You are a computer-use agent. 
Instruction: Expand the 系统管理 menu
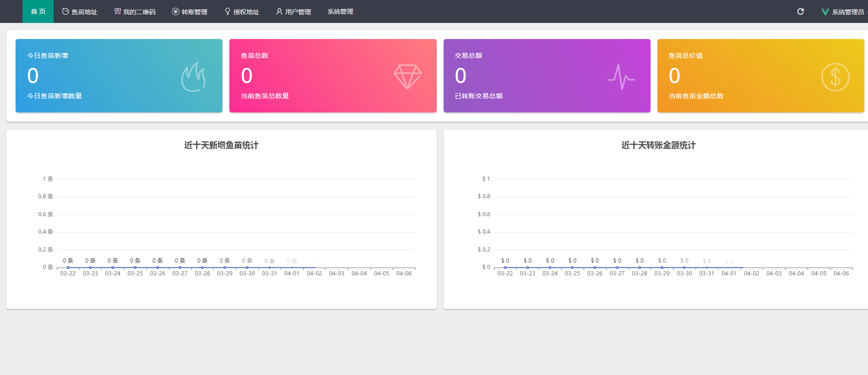pos(340,11)
